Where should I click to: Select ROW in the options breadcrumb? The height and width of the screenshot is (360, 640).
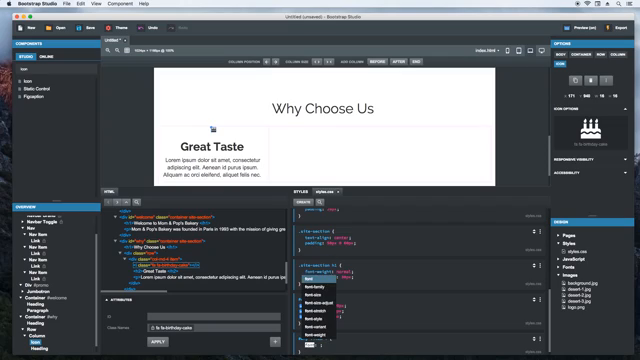tap(601, 54)
